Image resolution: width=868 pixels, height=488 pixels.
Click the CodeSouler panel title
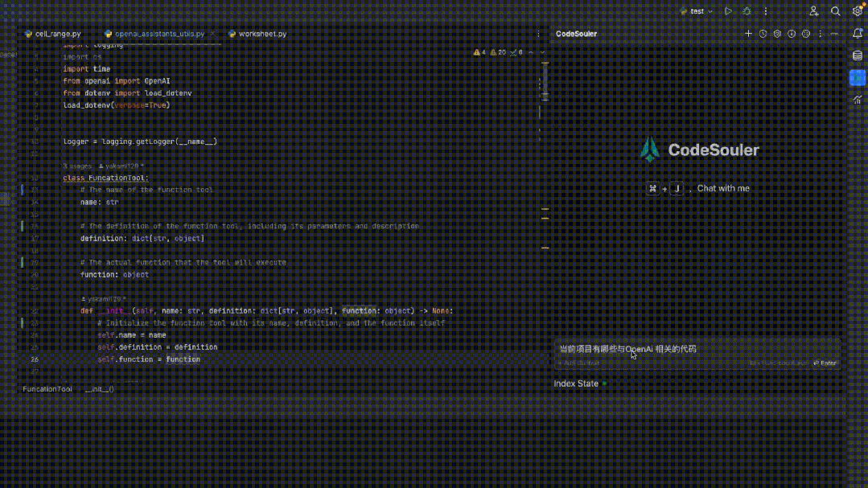[576, 34]
